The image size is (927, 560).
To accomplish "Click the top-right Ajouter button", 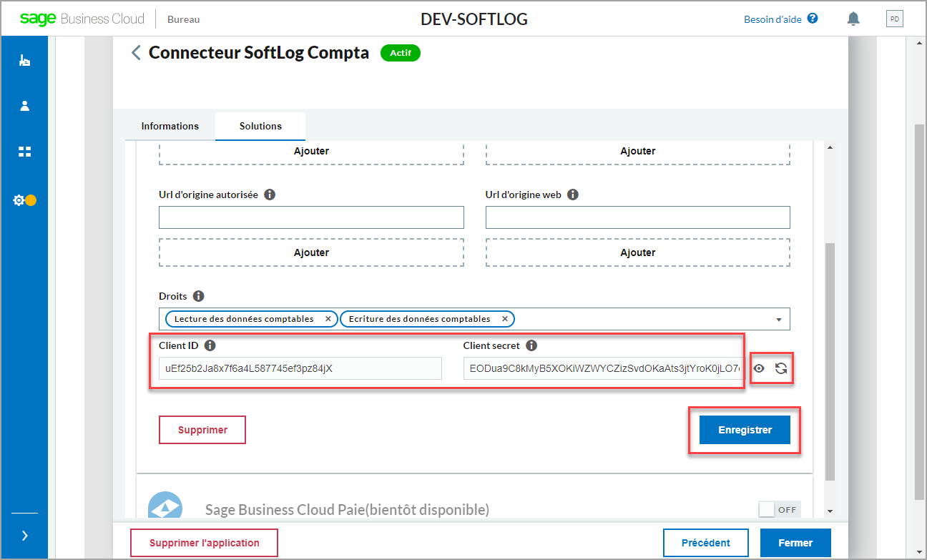I will pyautogui.click(x=638, y=152).
